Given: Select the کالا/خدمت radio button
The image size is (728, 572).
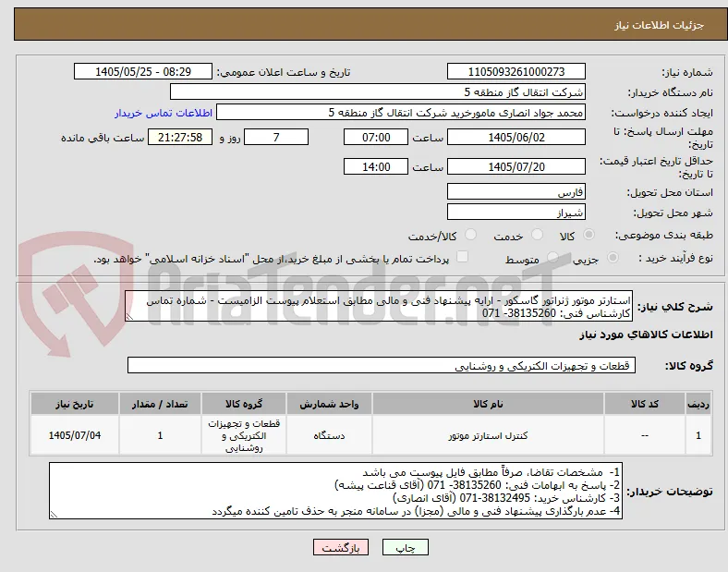Looking at the screenshot, I should pyautogui.click(x=471, y=235).
